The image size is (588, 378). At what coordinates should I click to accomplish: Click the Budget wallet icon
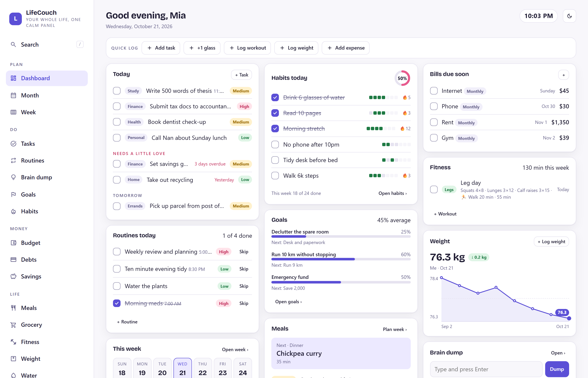pos(13,243)
